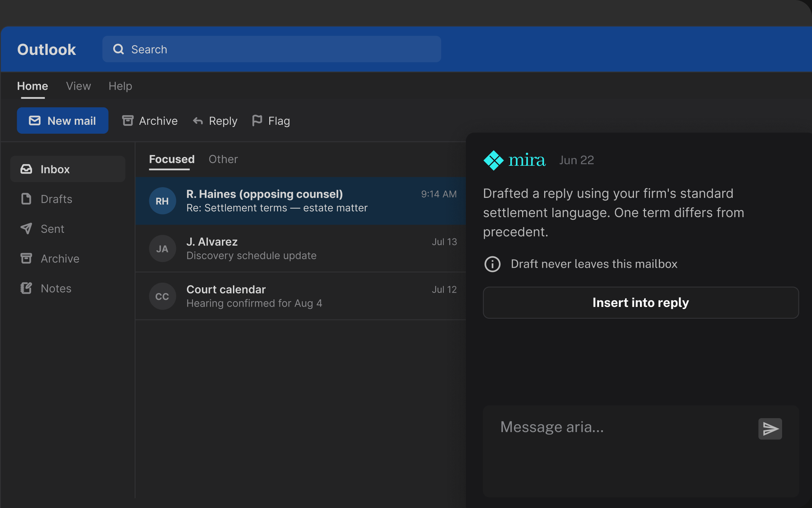Click the Sent paper plane icon
The width and height of the screenshot is (812, 508).
tap(26, 229)
